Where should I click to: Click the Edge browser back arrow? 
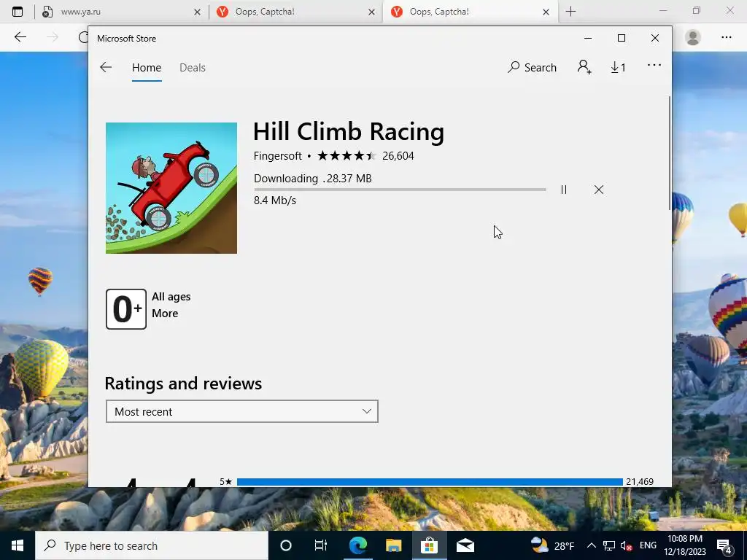click(x=20, y=37)
